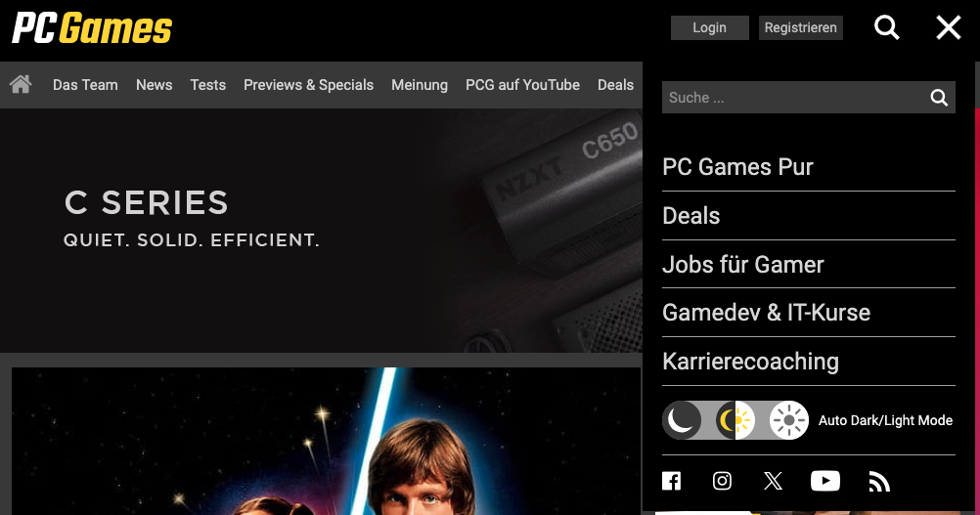Open the Star Wars article image
980x515 pixels.
click(327, 441)
